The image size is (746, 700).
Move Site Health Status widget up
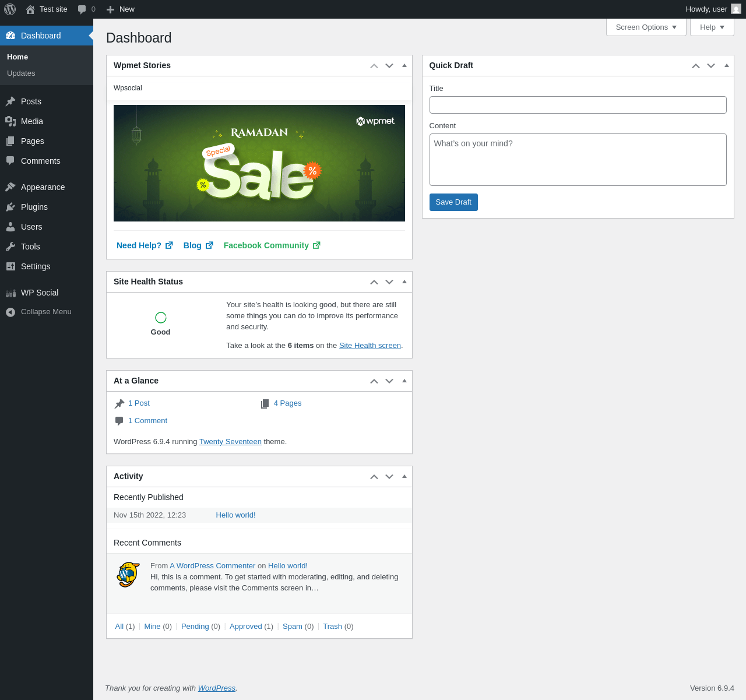coord(374,282)
